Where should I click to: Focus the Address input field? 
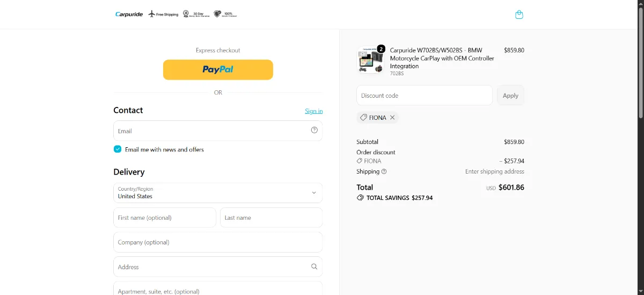point(218,267)
